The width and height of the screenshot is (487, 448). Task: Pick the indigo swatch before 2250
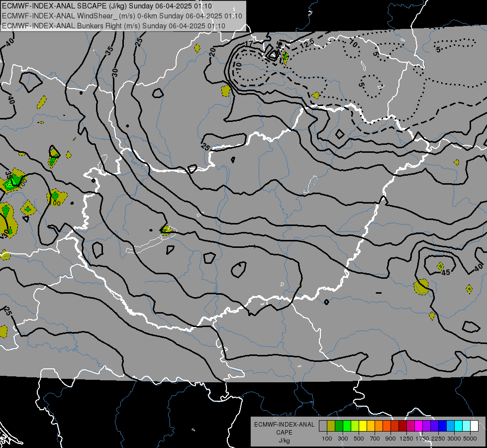click(435, 426)
